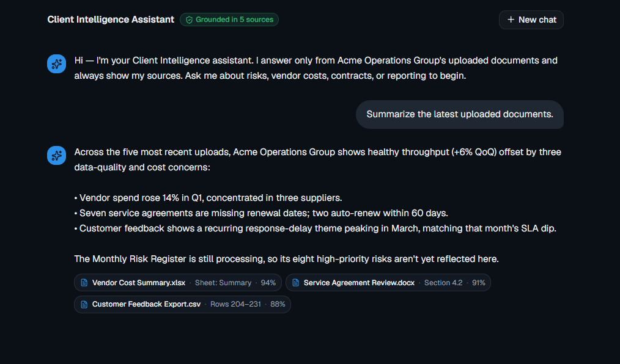Click the user message 'Summarize the latest uploaded documents'

(x=460, y=114)
